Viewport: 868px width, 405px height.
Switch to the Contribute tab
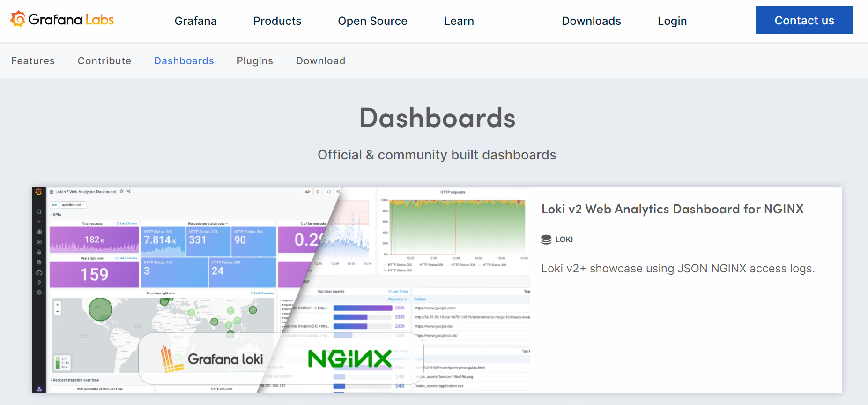[104, 61]
